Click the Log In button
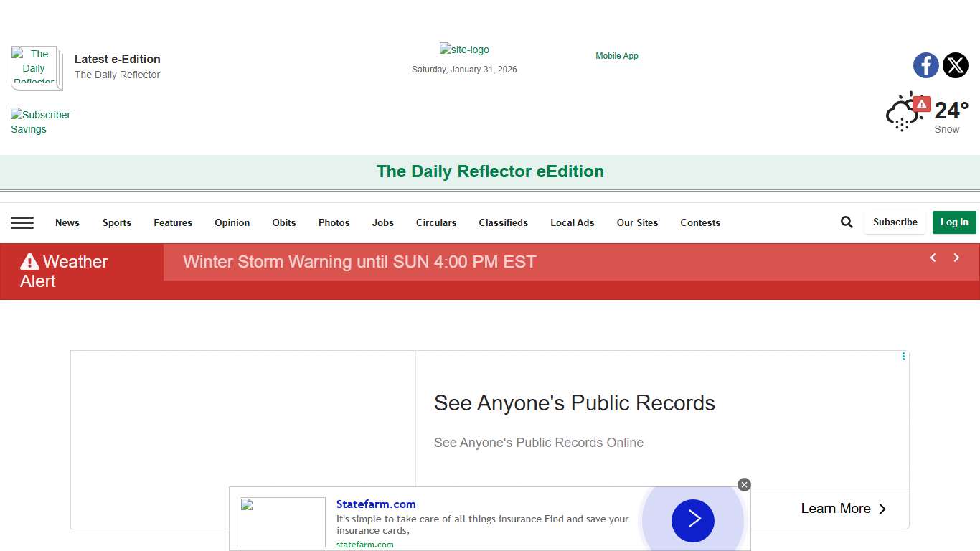Screen dimensions: 980x551 pos(954,222)
